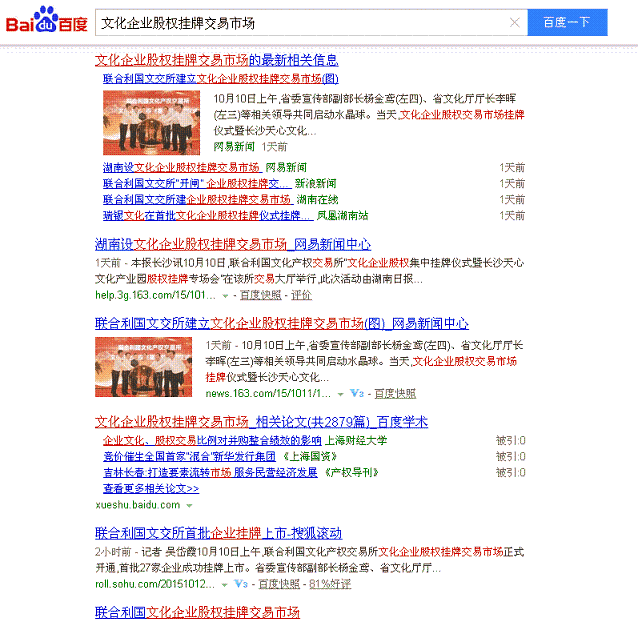Open paper 竞价催生全国首家"混合"新华发行集团
Viewport: 638px width, 626px height.
pos(189,456)
